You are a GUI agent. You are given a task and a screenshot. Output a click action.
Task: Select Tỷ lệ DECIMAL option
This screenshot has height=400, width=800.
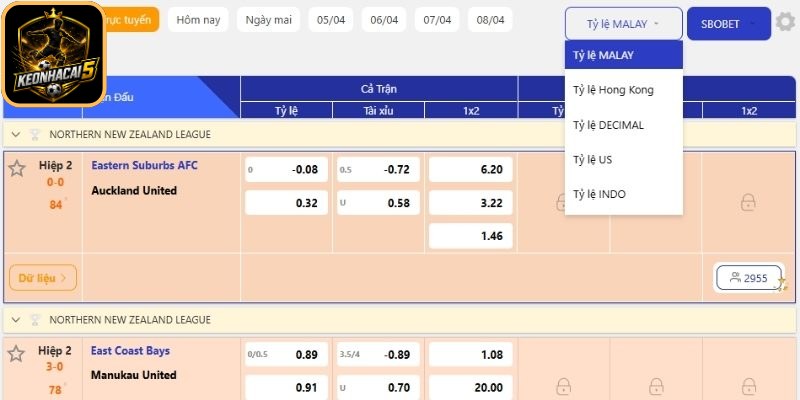click(623, 125)
